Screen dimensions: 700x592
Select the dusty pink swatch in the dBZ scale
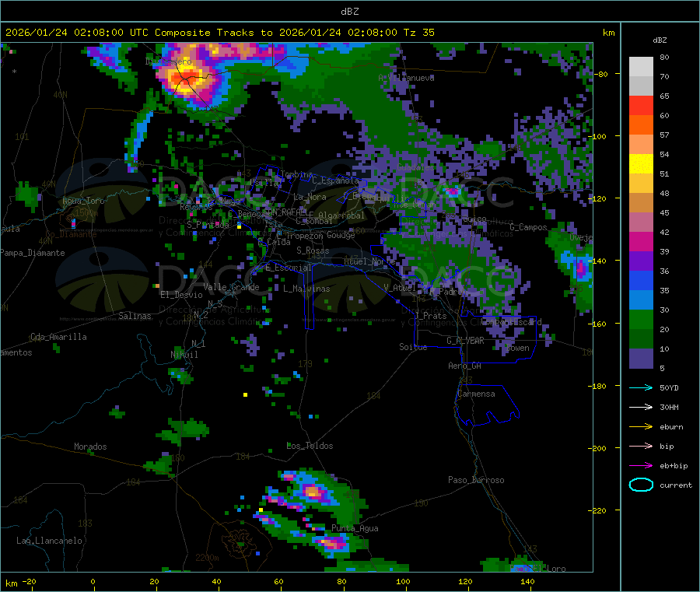tap(641, 222)
